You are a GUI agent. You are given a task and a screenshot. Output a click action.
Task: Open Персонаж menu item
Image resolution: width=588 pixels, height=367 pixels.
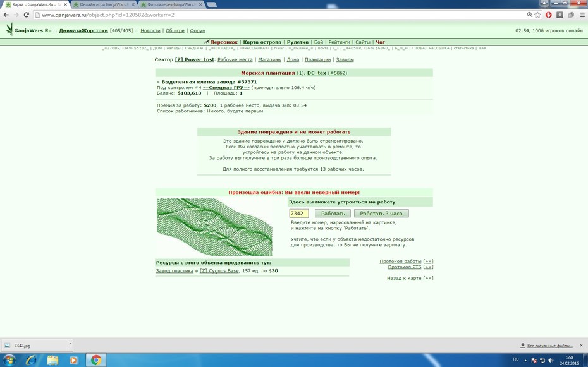pyautogui.click(x=223, y=42)
